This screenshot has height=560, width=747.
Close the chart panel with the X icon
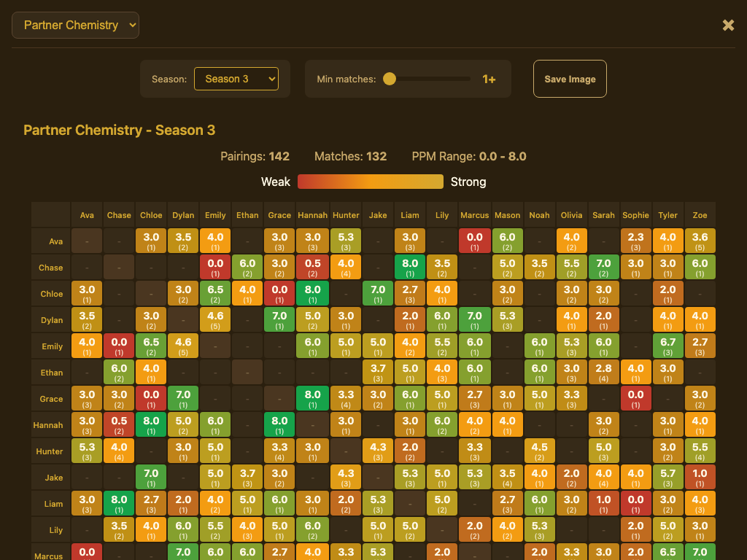728,26
